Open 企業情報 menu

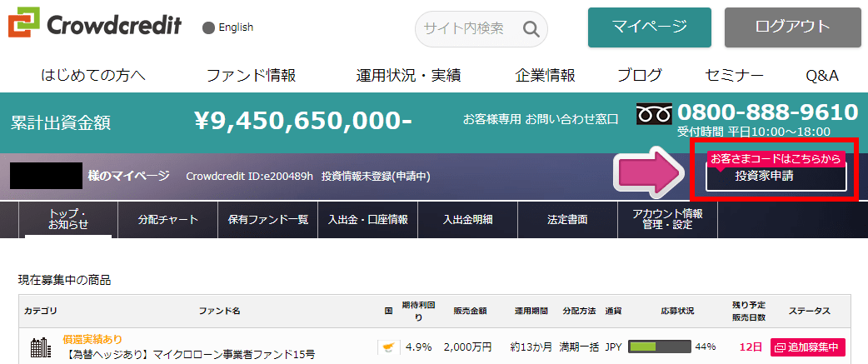pyautogui.click(x=546, y=75)
